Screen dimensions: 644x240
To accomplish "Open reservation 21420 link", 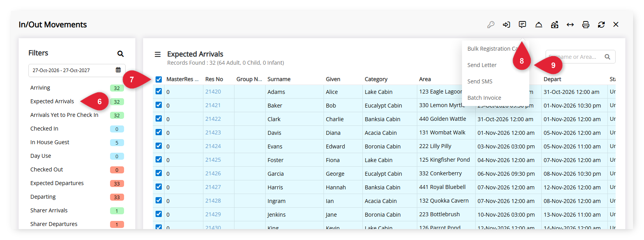I will [x=213, y=92].
